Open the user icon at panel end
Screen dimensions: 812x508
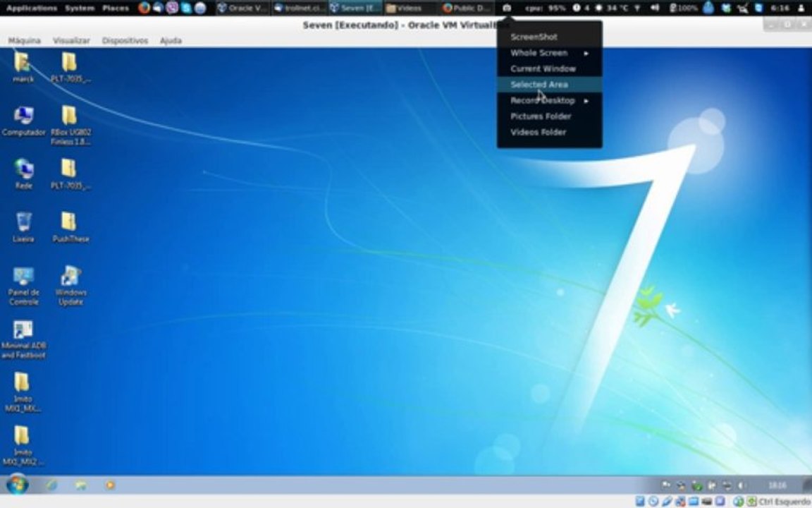click(x=802, y=8)
